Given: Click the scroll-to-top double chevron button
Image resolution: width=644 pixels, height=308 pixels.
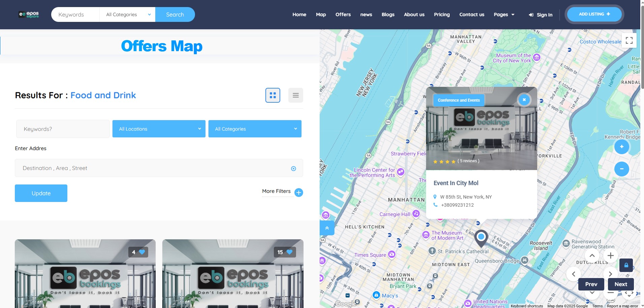Looking at the screenshot, I should pyautogui.click(x=327, y=228).
